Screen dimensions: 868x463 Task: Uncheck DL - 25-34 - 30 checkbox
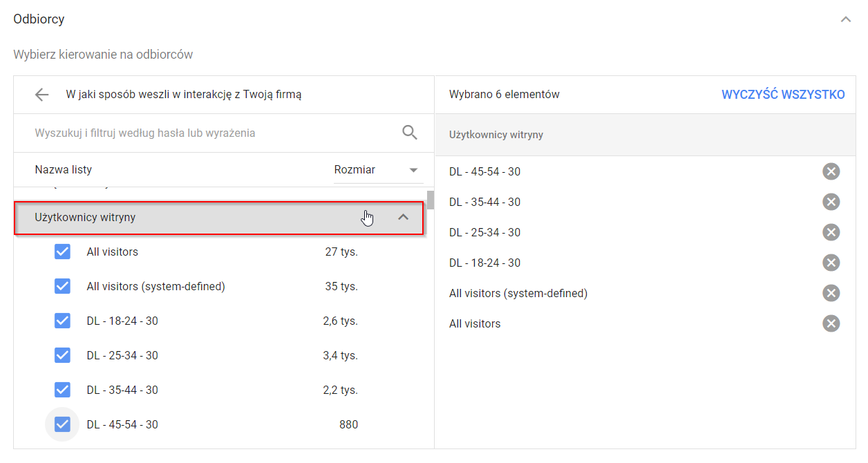tap(62, 355)
